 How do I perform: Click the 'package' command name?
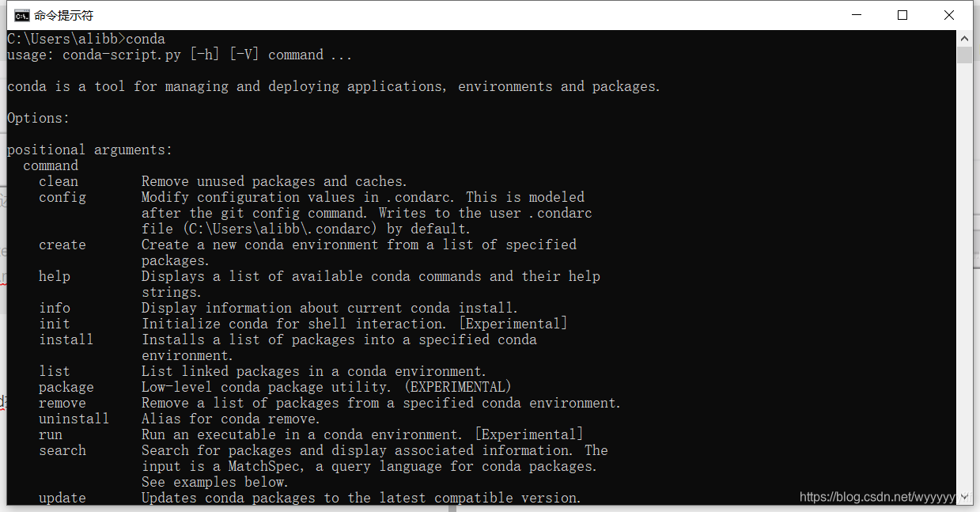coord(66,387)
